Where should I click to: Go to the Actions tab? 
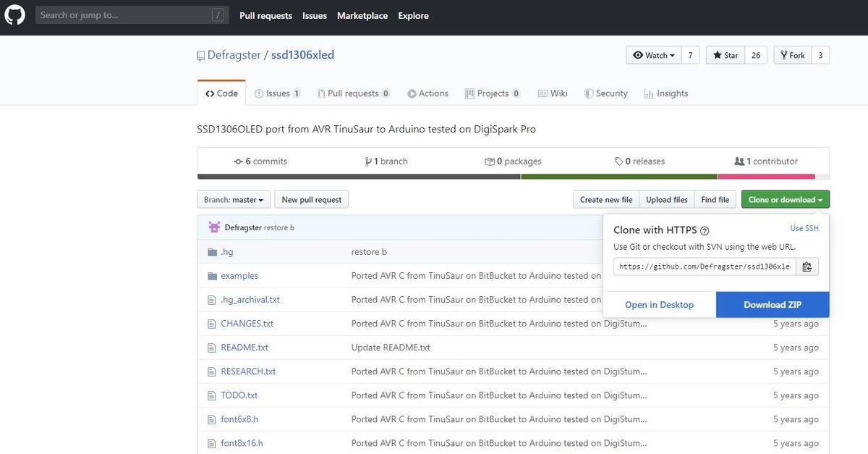point(428,93)
